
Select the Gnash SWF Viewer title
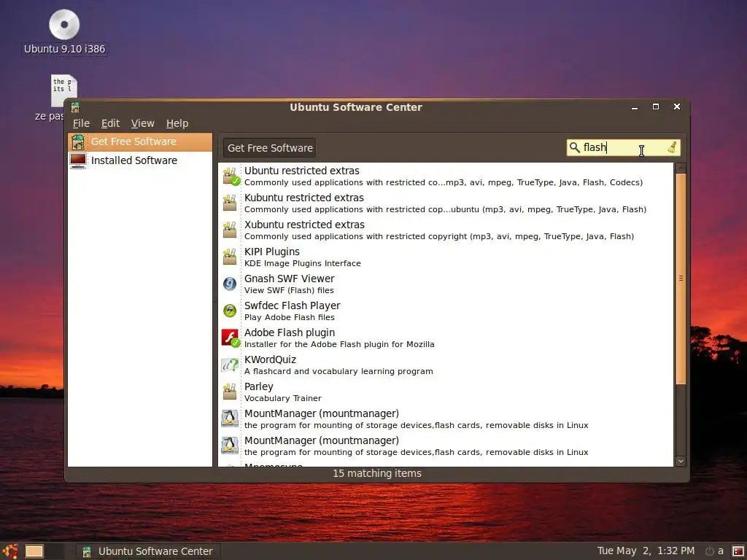289,279
